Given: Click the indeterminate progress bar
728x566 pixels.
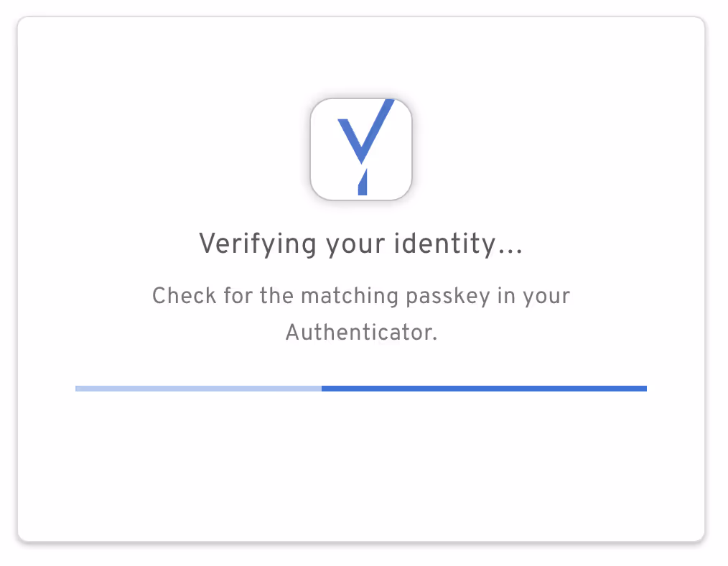Looking at the screenshot, I should (361, 388).
